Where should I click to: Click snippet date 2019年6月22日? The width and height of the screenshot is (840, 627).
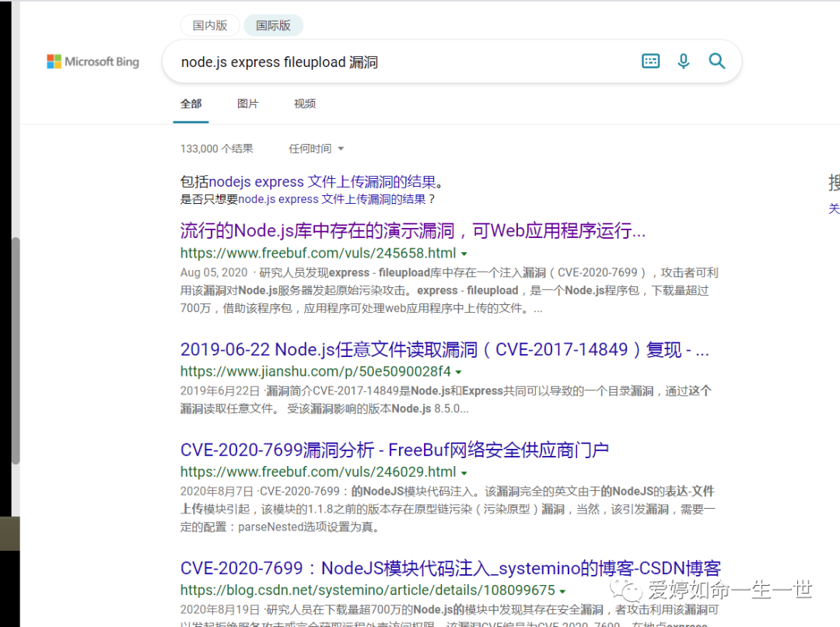(219, 391)
